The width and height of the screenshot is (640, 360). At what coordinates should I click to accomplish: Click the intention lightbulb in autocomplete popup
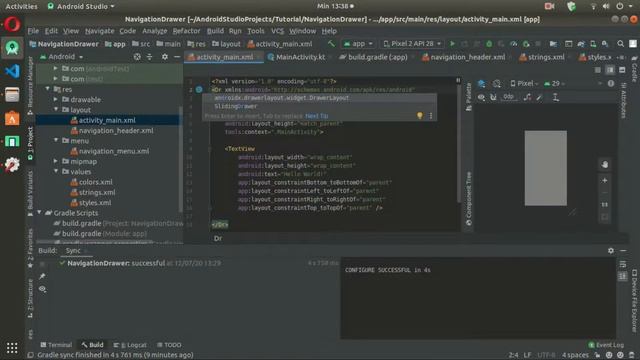pyautogui.click(x=420, y=116)
